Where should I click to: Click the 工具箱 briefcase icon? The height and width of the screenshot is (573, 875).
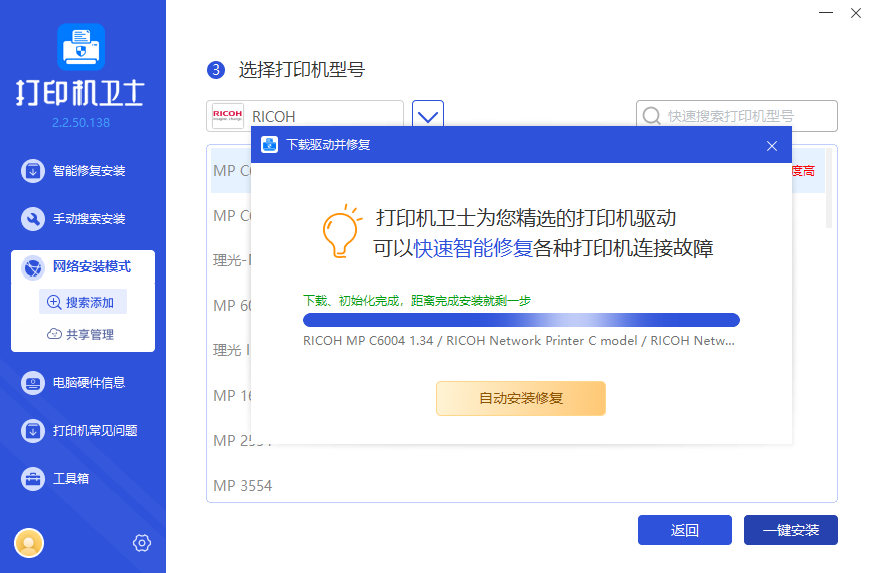click(x=33, y=479)
